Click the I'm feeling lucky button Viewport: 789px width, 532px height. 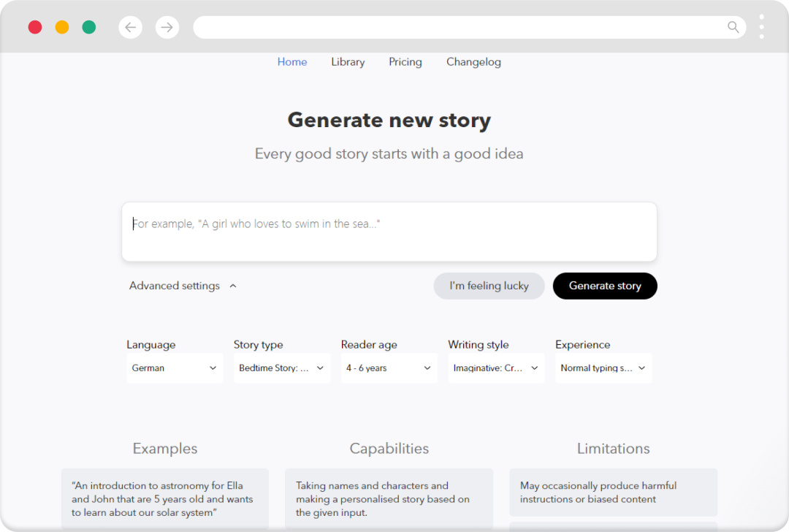tap(489, 286)
